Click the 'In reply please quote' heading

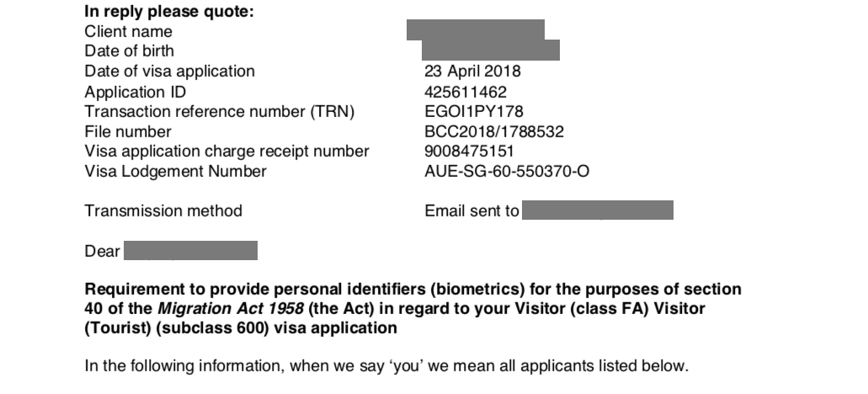tap(169, 11)
